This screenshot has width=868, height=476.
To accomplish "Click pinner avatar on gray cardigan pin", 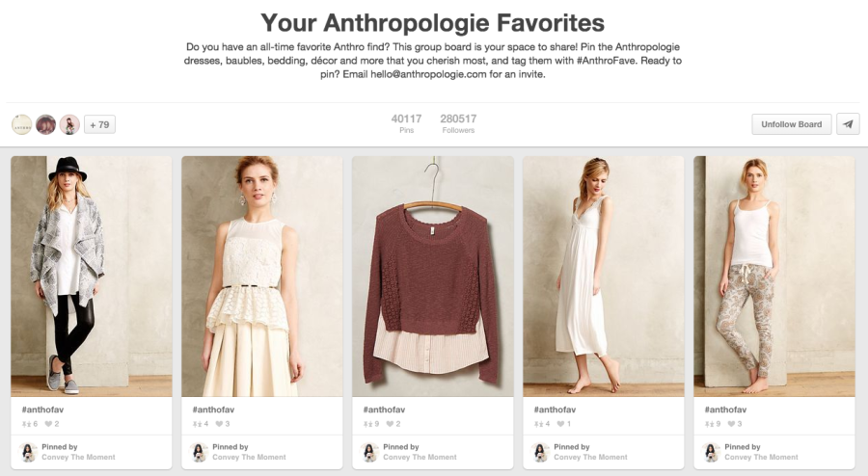I will point(28,452).
